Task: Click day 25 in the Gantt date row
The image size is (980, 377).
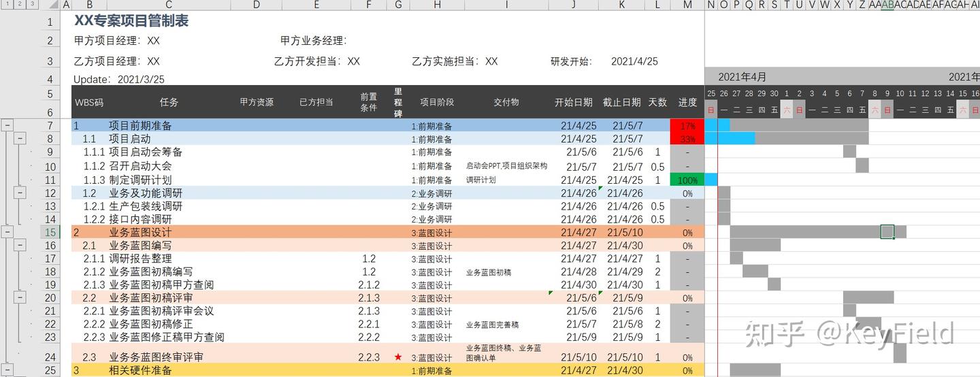Action: tap(711, 93)
